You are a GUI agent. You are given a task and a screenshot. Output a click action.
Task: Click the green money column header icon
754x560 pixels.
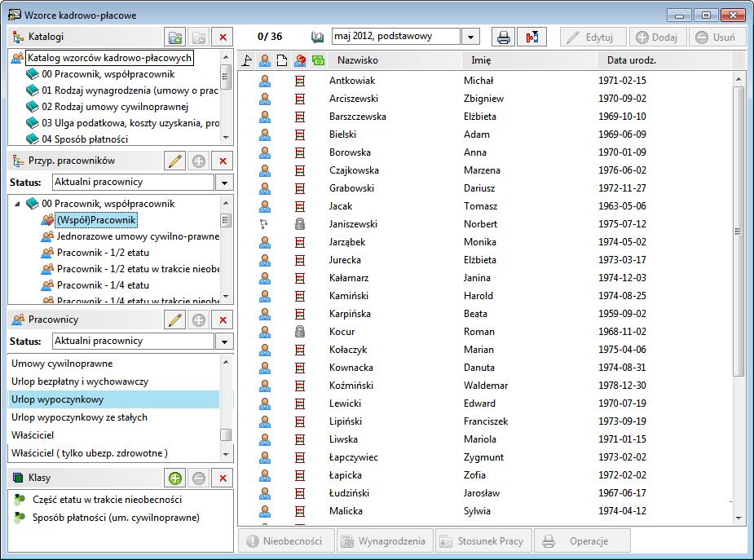click(318, 60)
